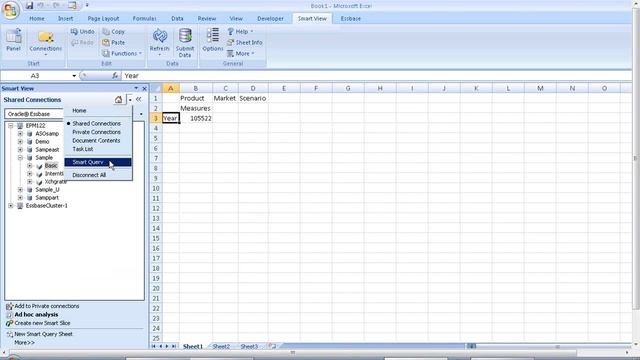Viewport: 640px width, 360px height.
Task: Open the Smart View panel options arrow
Action: pos(136,88)
